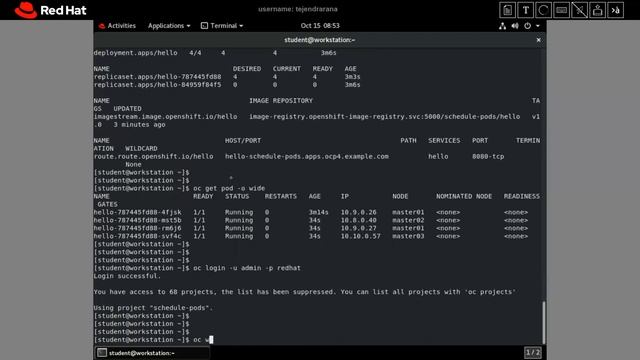Select student@workstation task in bottom window list
The width and height of the screenshot is (640, 360).
[152, 353]
